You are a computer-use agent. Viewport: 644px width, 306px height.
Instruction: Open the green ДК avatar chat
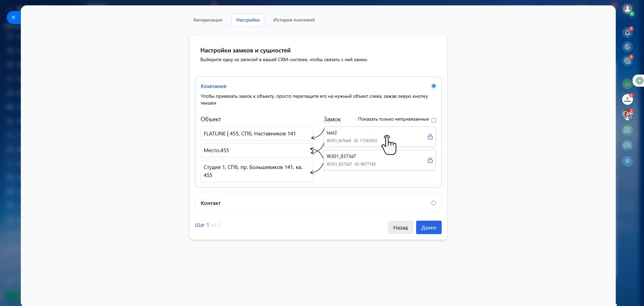coord(627,84)
